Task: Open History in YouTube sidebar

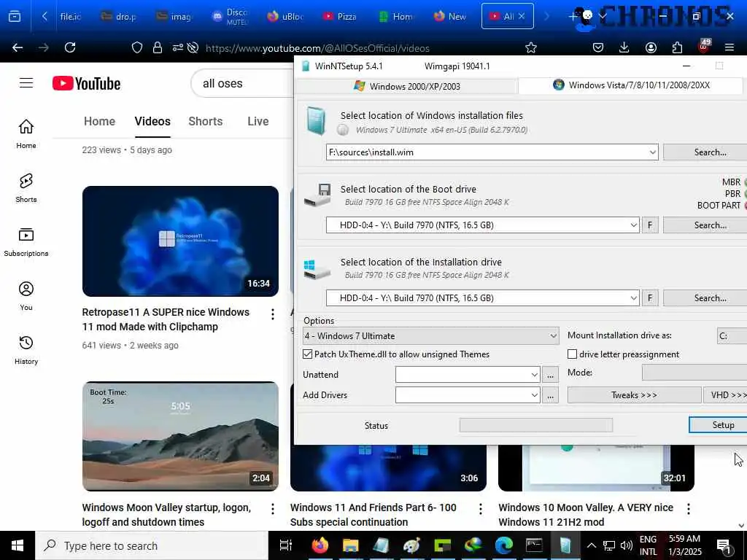Action: point(26,349)
